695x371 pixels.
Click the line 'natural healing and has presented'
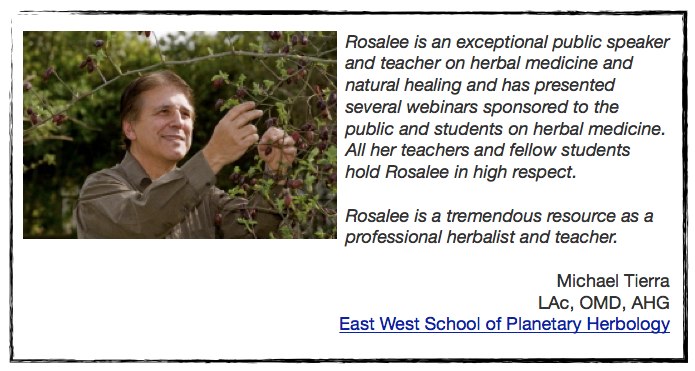point(480,85)
